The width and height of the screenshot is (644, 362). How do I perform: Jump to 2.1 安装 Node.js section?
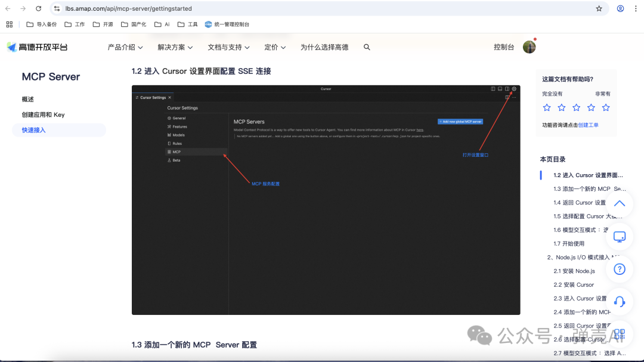[x=574, y=271]
